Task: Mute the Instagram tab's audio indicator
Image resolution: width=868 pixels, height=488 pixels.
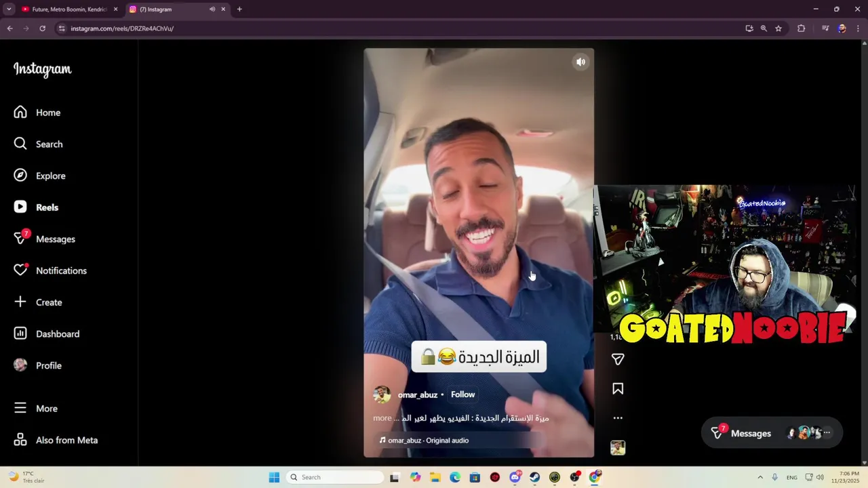Action: pos(212,9)
